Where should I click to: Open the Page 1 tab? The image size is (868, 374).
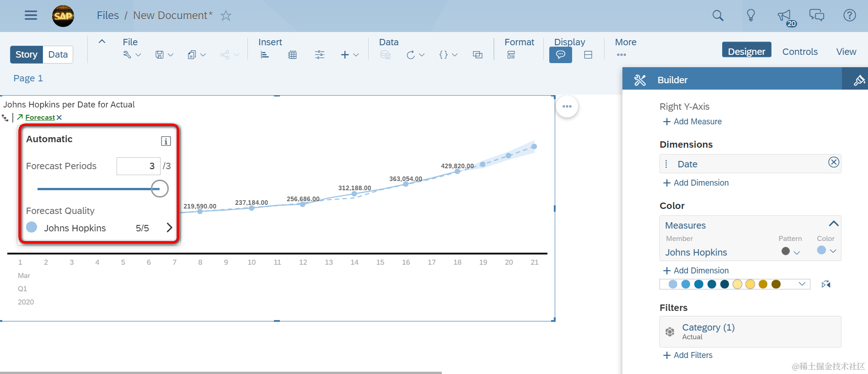point(28,78)
